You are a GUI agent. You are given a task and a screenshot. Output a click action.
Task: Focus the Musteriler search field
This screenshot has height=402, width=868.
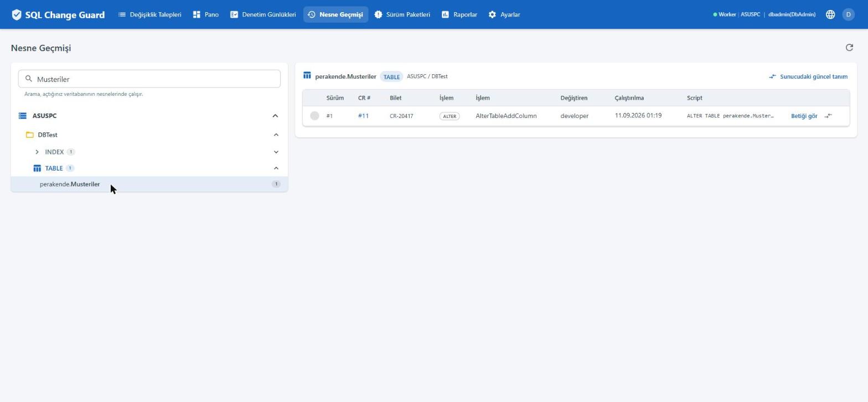(149, 79)
